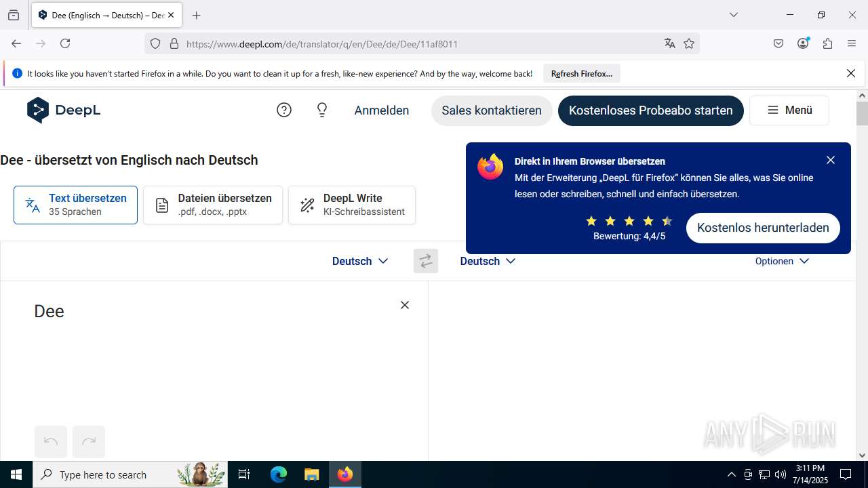
Task: Click Sales kontaktieren button
Action: (x=492, y=110)
